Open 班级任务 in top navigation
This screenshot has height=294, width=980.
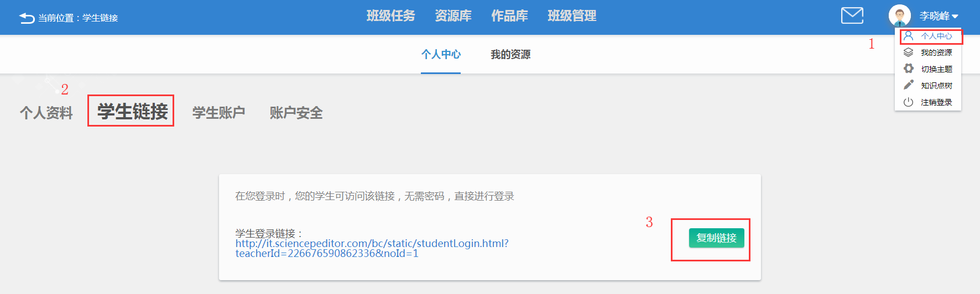click(x=390, y=16)
